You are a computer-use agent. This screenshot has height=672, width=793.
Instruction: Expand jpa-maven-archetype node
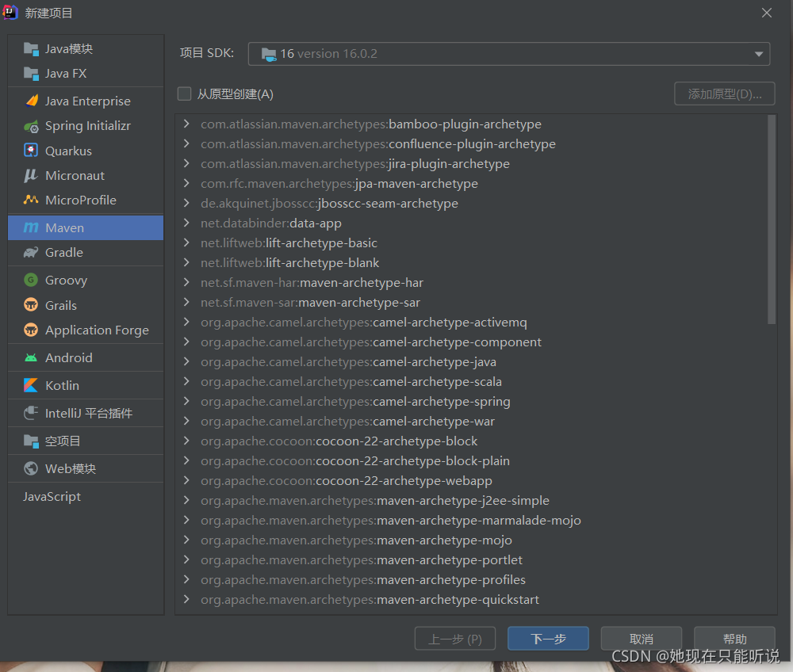coord(186,183)
